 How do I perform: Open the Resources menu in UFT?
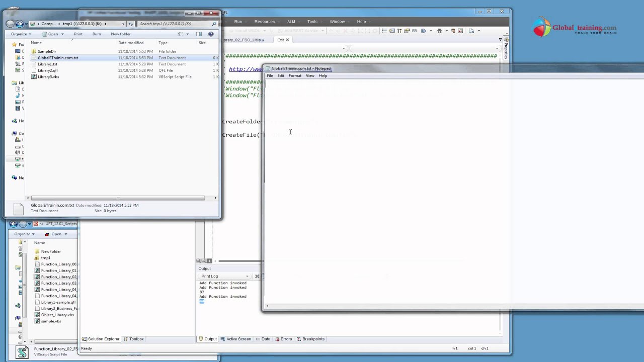265,22
